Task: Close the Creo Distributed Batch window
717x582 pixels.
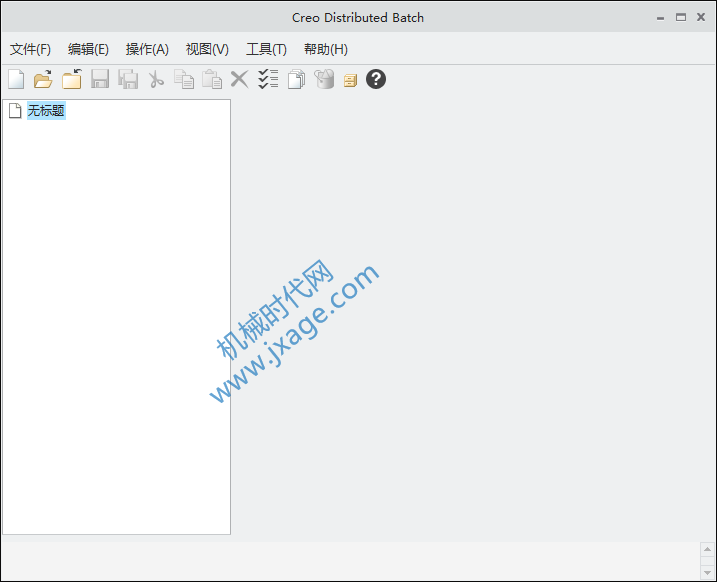Action: (x=701, y=17)
